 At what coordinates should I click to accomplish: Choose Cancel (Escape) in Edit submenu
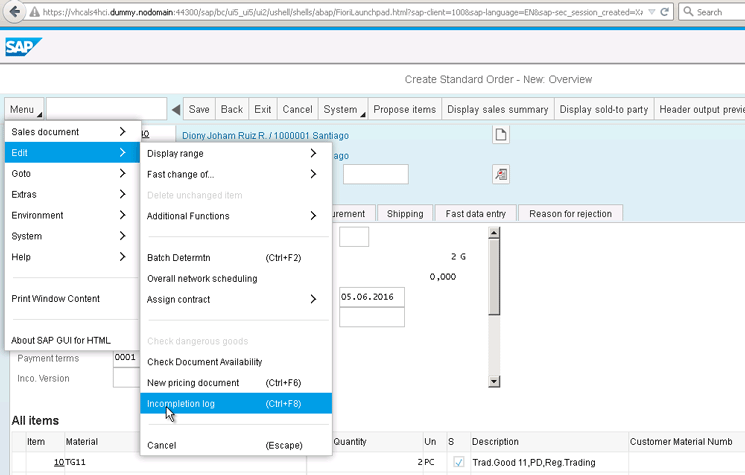tap(236, 446)
